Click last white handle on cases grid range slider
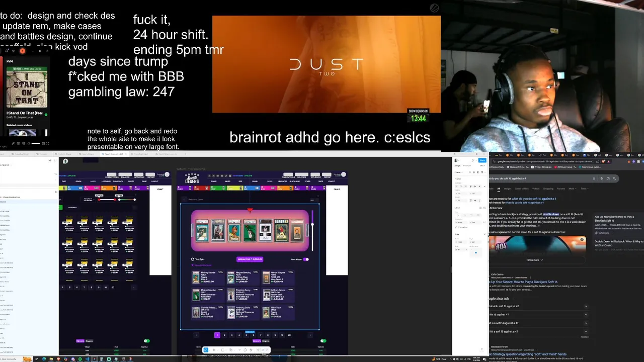This screenshot has height=362, width=644. (x=134, y=200)
